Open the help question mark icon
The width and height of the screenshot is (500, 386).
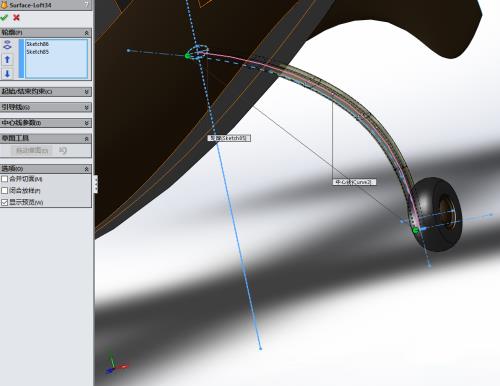[x=87, y=5]
